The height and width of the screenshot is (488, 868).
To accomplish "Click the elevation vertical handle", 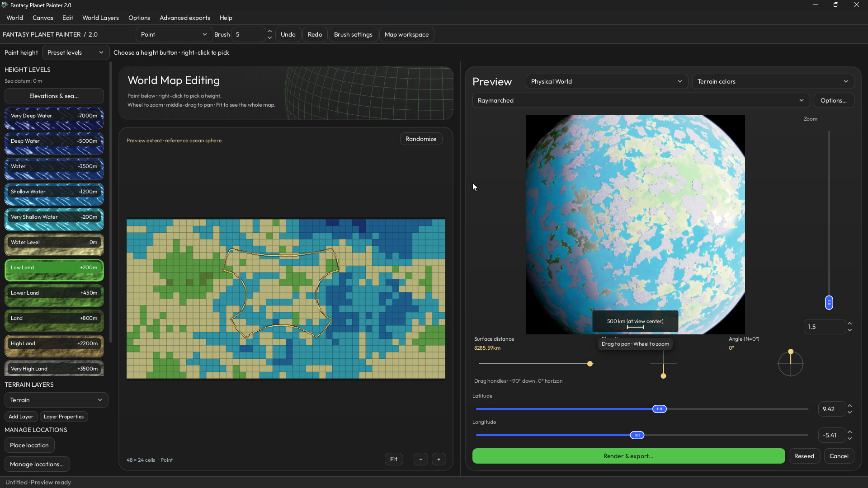I will tap(663, 376).
